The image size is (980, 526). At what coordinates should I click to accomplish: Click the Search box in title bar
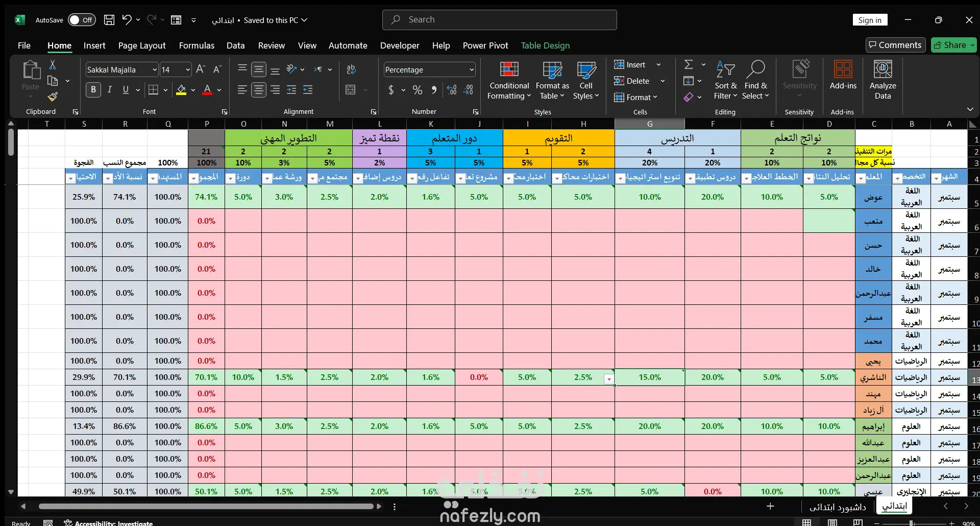(x=499, y=20)
